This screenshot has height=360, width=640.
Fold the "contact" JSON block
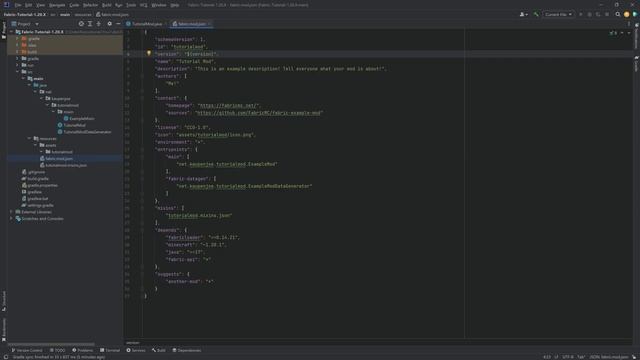[x=142, y=98]
